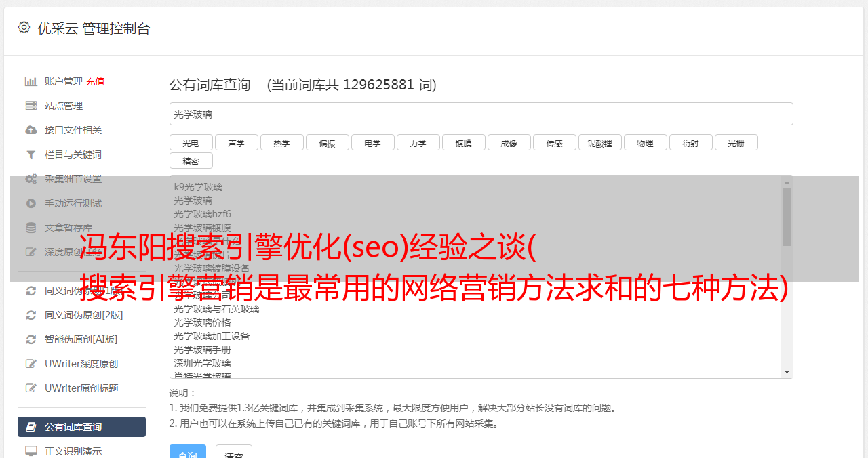This screenshot has width=868, height=458.
Task: Choose the 铌酸锂 keyword tag
Action: 600,143
